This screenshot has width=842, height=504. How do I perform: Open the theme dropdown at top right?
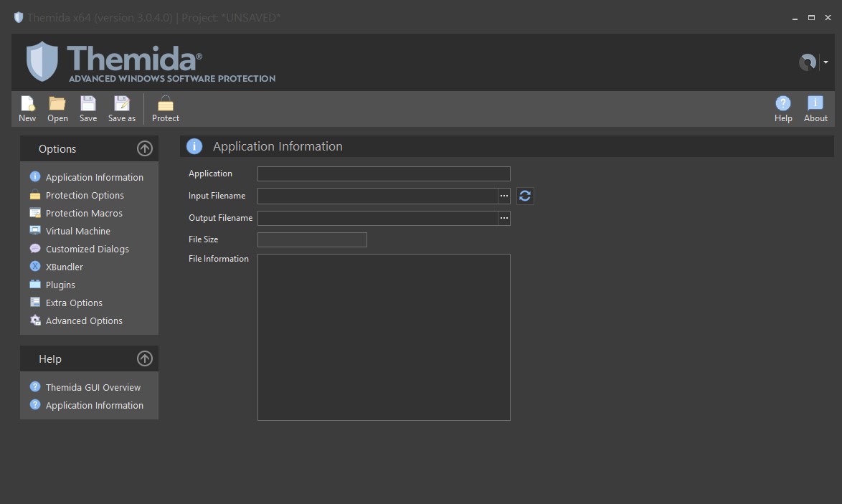pyautogui.click(x=826, y=62)
